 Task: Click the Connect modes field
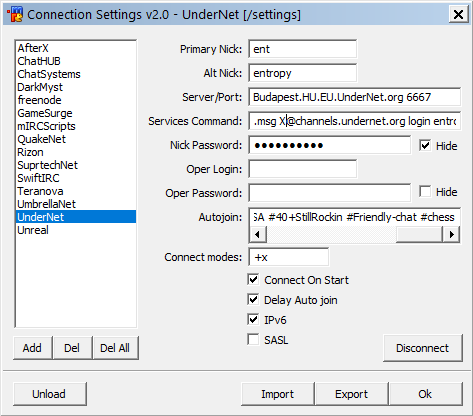[288, 257]
